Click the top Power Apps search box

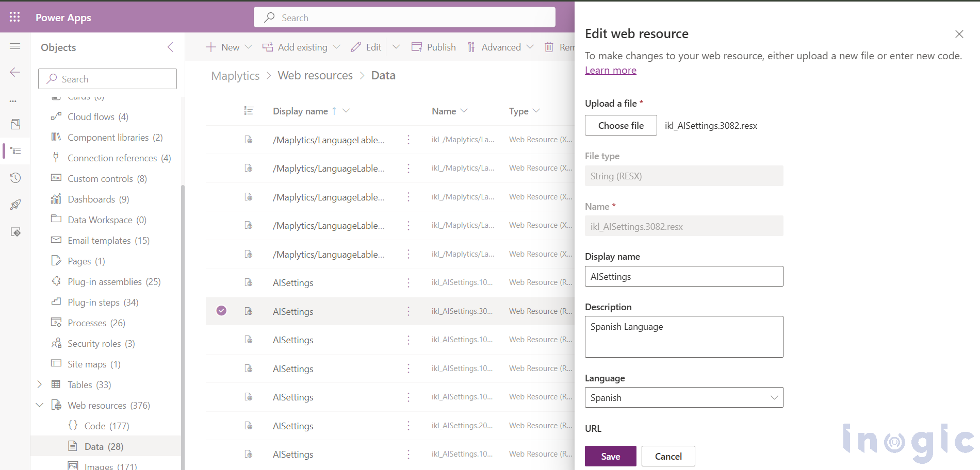404,18
